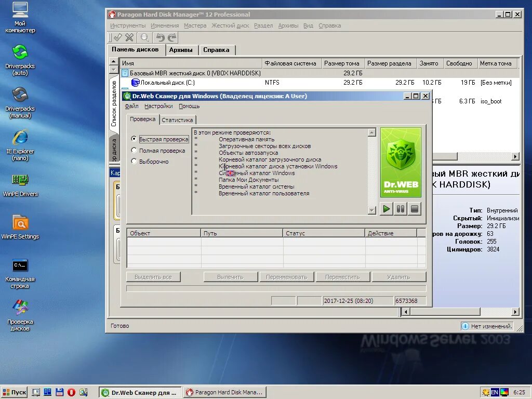Select 'Полная проверка' scan mode
The width and height of the screenshot is (532, 399).
(158, 151)
